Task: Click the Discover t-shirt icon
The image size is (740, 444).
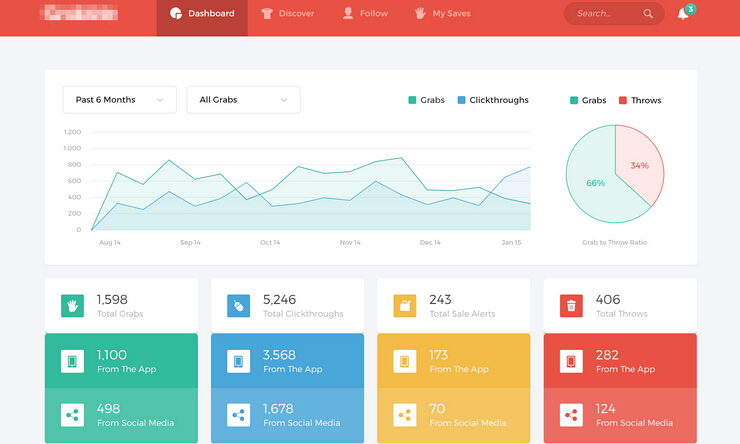Action: [x=267, y=13]
